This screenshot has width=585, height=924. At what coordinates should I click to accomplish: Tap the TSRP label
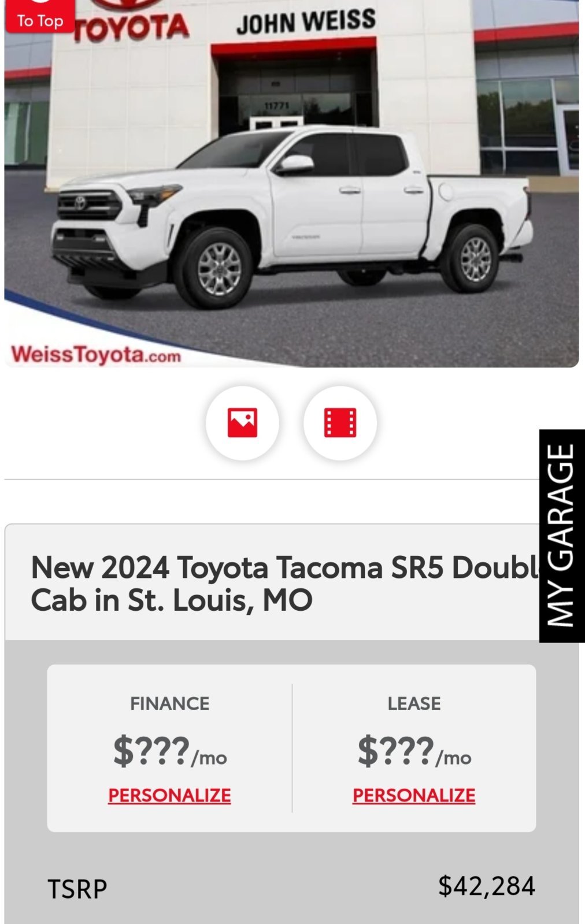(x=77, y=889)
